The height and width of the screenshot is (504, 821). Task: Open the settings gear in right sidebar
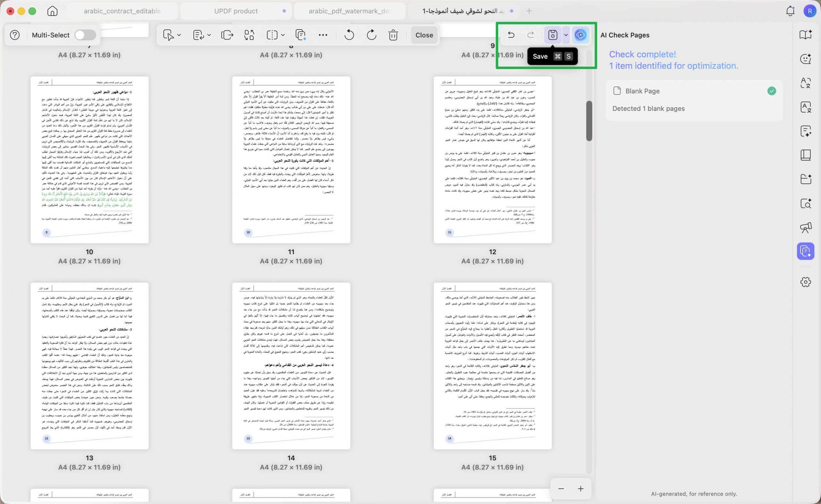pyautogui.click(x=806, y=282)
